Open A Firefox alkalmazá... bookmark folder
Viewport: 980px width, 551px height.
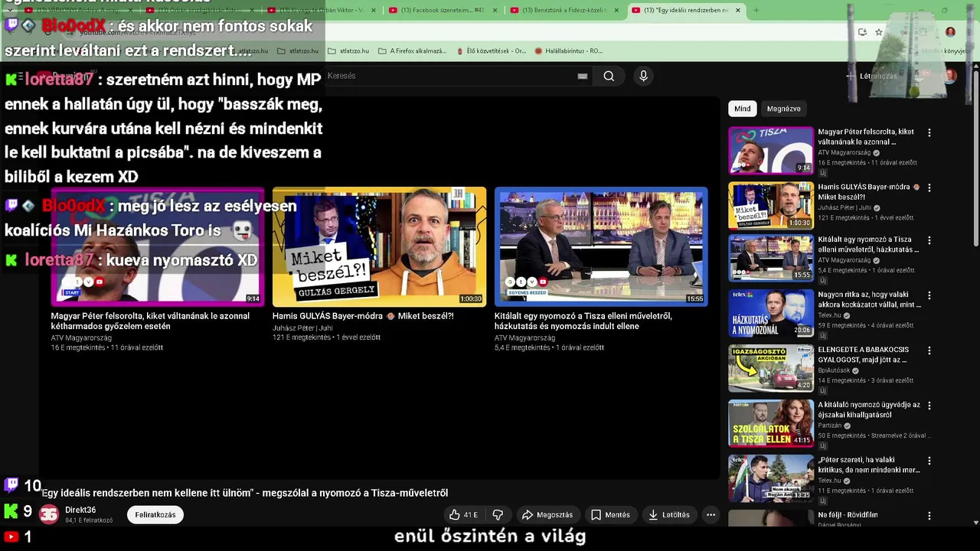[x=412, y=51]
